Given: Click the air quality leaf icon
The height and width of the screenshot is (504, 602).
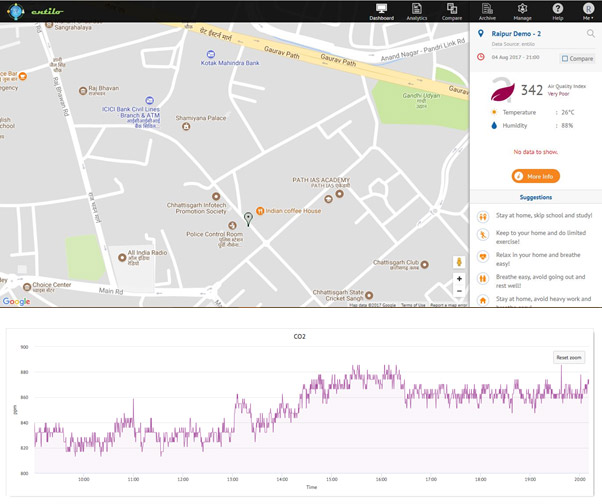Looking at the screenshot, I should [x=502, y=92].
